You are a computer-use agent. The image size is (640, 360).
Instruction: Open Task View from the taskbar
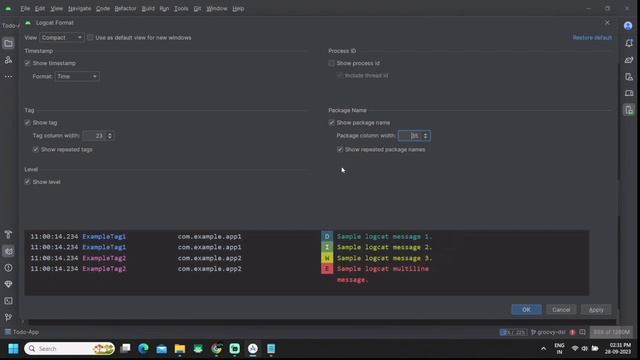click(x=125, y=349)
